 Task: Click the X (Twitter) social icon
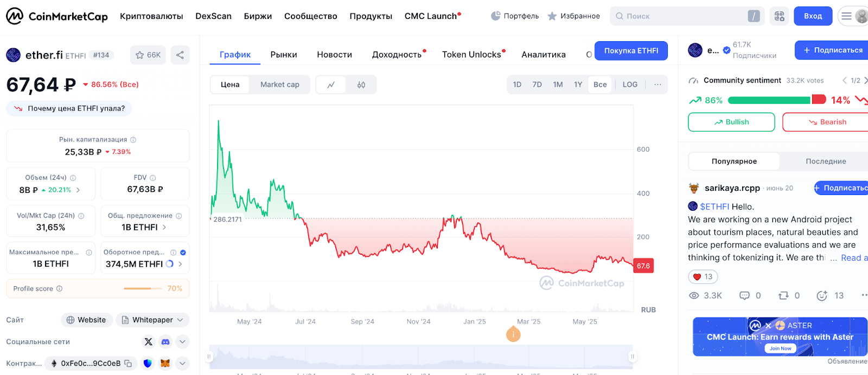pyautogui.click(x=148, y=342)
